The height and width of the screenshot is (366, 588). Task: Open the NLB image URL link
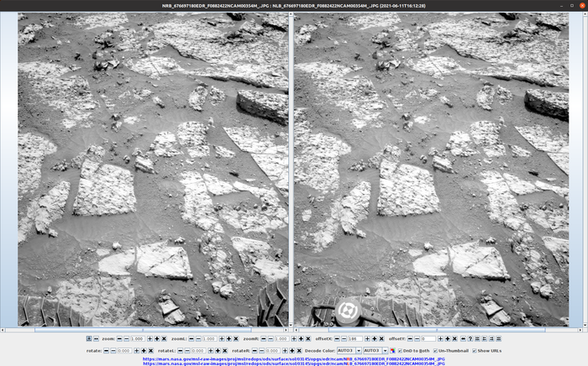(x=293, y=363)
